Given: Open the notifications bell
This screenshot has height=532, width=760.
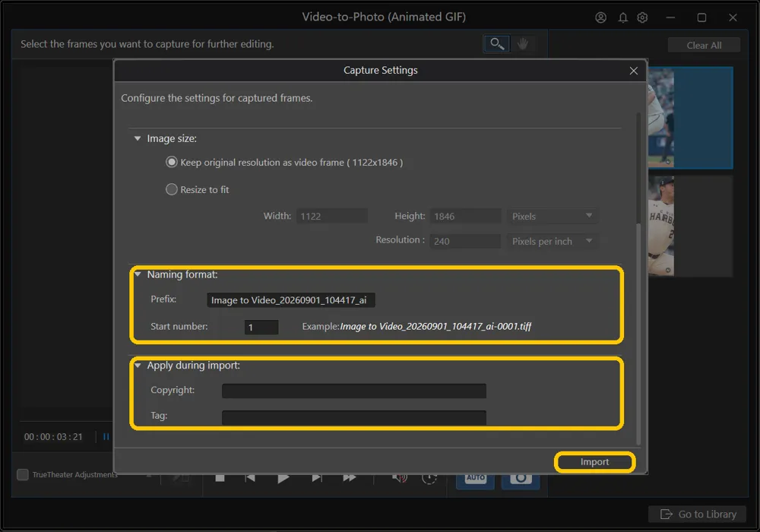Looking at the screenshot, I should [623, 17].
